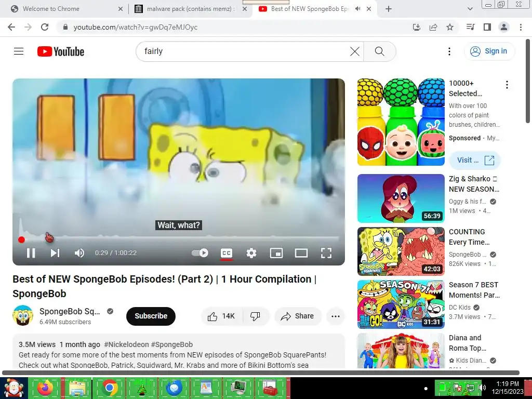Image resolution: width=532 pixels, height=399 pixels.
Task: Clear the search box with the X
Action: (x=354, y=51)
